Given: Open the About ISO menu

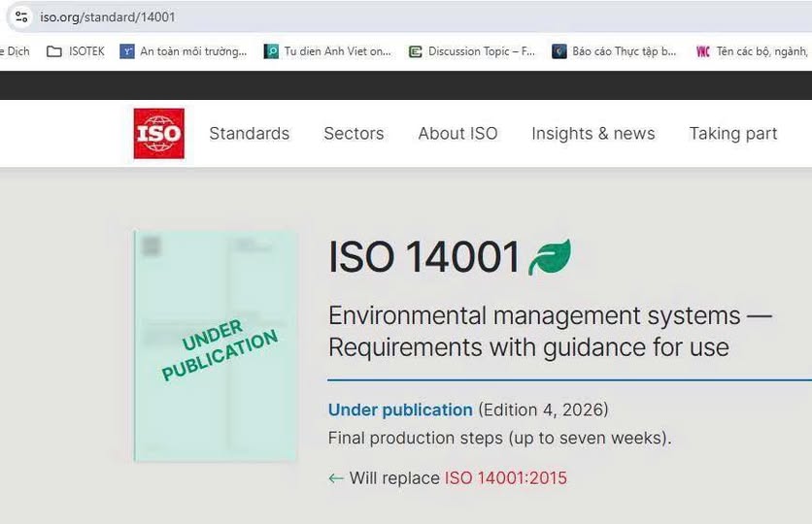Looking at the screenshot, I should pyautogui.click(x=457, y=134).
